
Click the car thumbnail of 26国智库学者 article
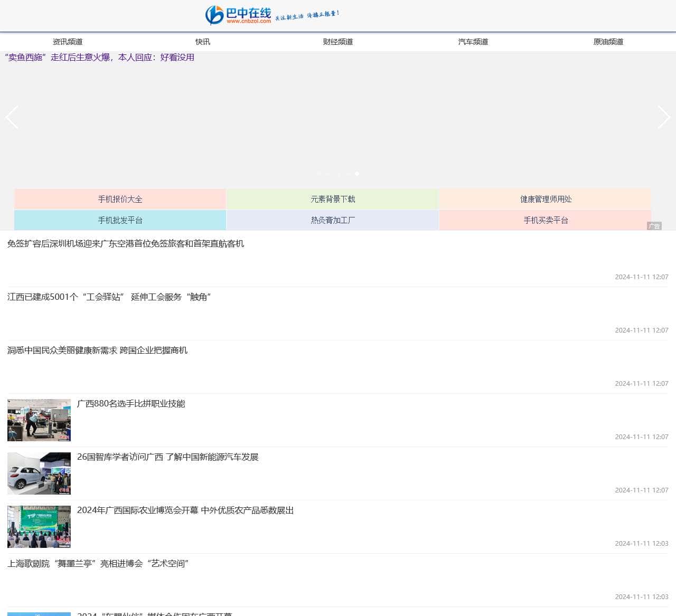coord(39,473)
